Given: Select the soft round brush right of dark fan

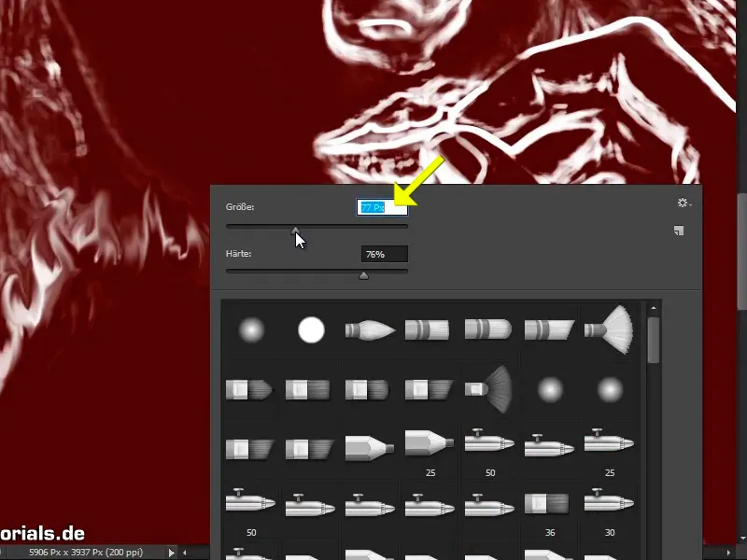Looking at the screenshot, I should click(550, 389).
